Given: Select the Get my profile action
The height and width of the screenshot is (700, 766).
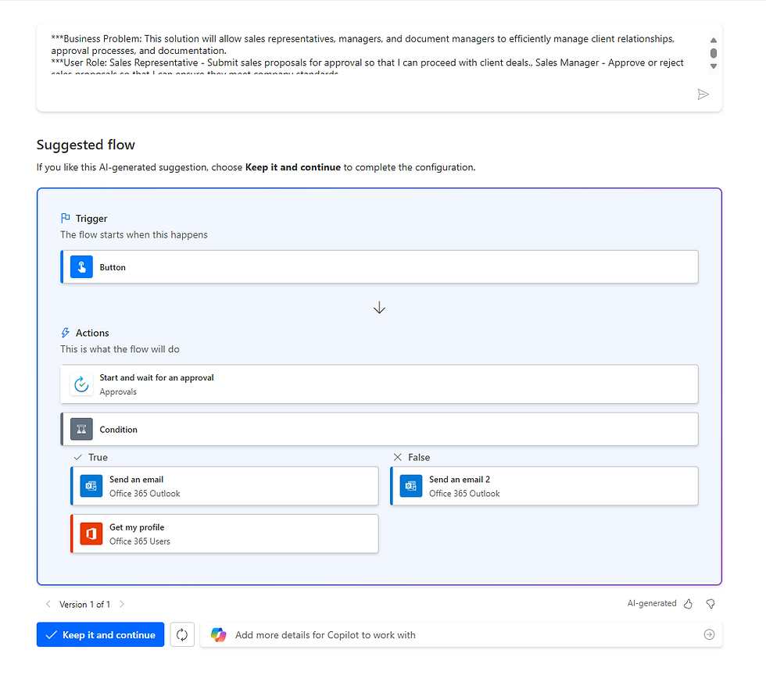Looking at the screenshot, I should 224,534.
